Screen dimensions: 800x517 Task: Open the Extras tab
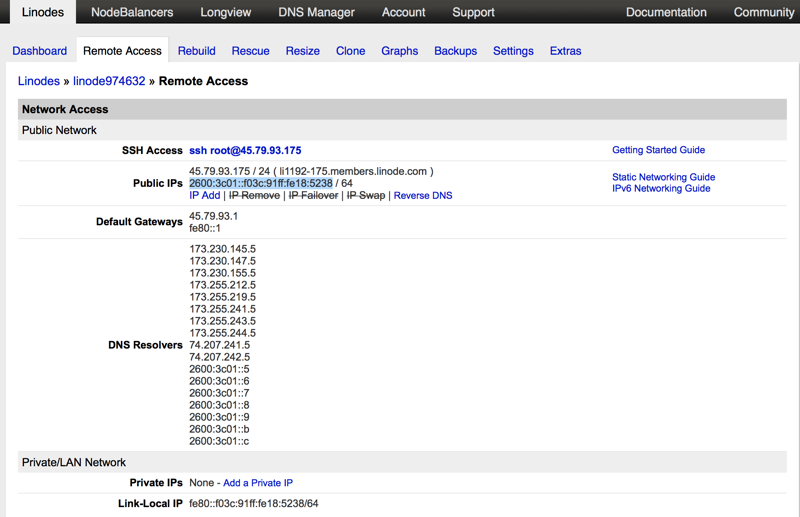(565, 51)
